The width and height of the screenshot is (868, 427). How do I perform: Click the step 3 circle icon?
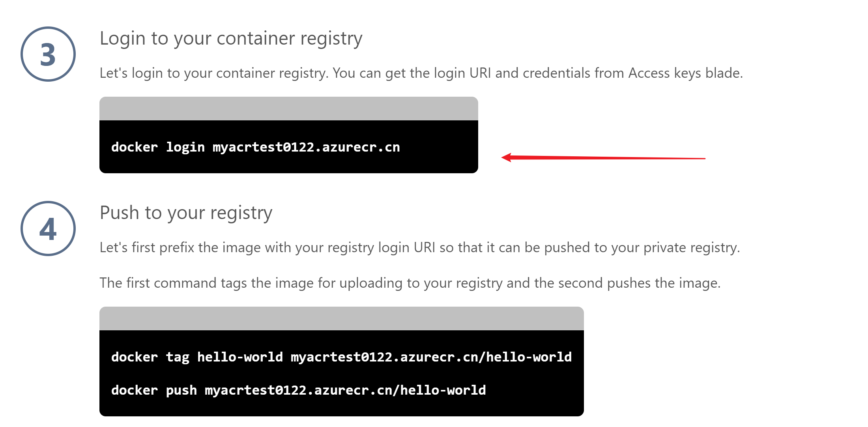pos(48,54)
